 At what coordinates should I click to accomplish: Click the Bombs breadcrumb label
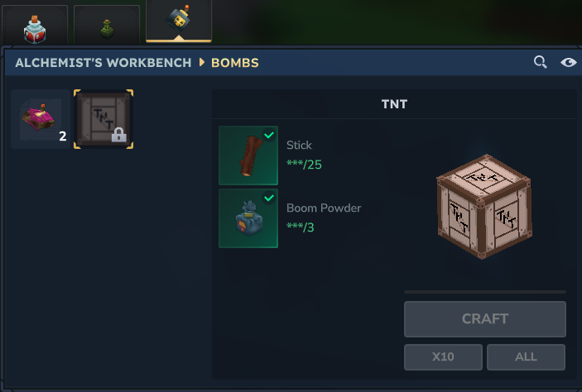click(235, 63)
